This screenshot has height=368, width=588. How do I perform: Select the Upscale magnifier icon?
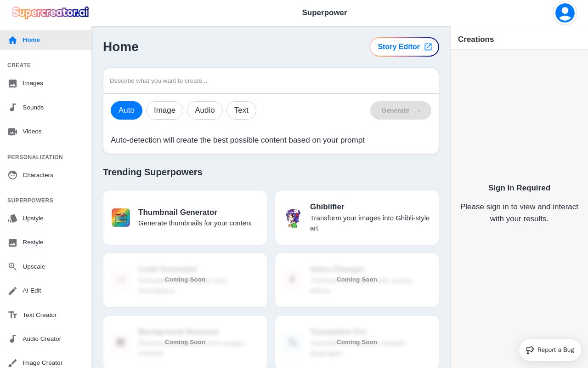click(12, 267)
